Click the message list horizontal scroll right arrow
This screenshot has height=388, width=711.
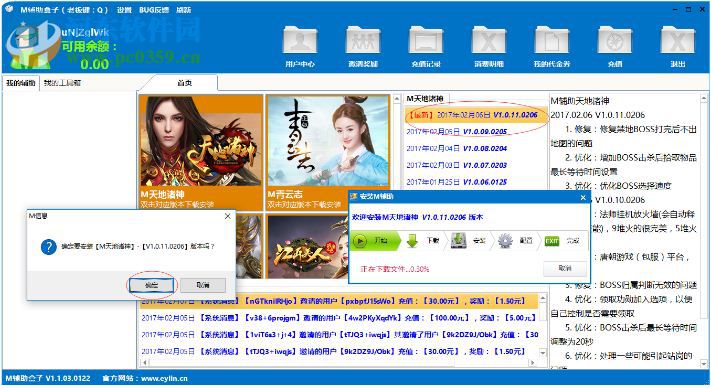533,363
